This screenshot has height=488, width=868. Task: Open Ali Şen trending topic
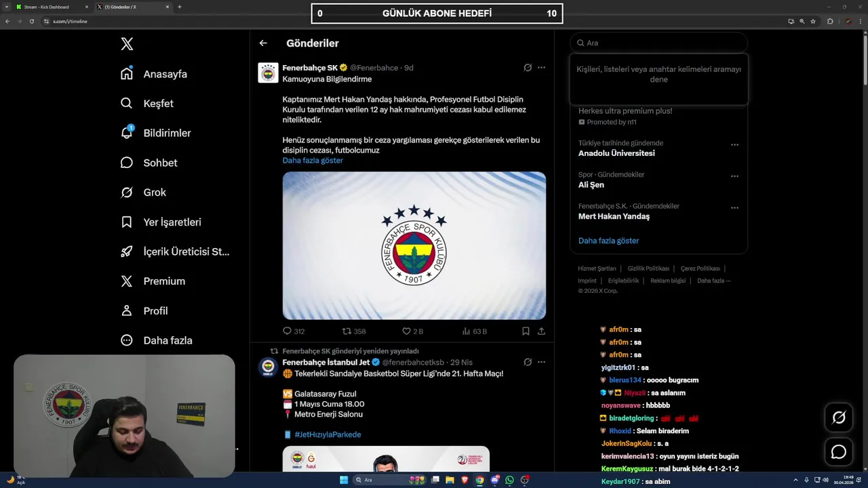(x=591, y=185)
